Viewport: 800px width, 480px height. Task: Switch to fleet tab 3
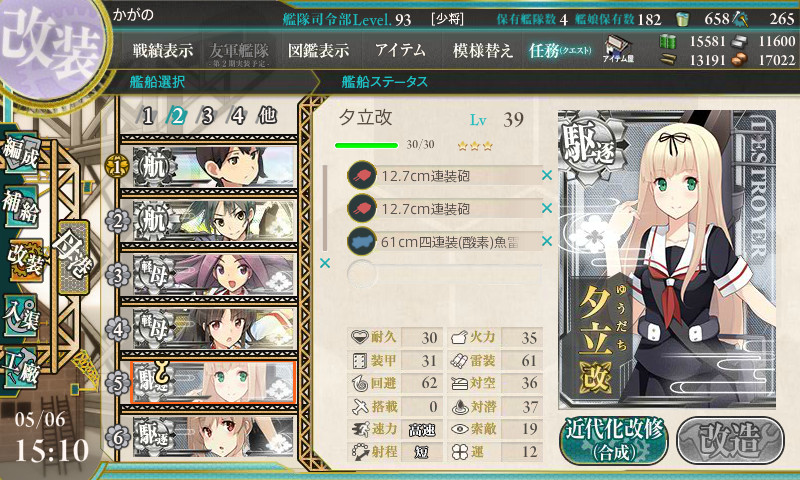point(207,116)
